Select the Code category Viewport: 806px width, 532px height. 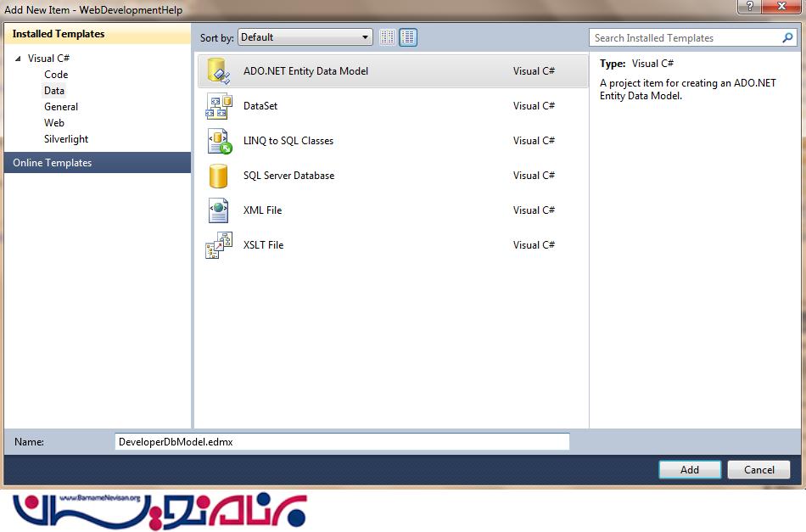coord(56,75)
